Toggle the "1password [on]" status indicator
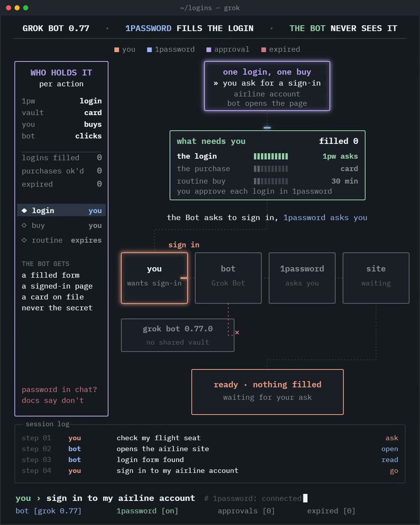The height and width of the screenshot is (525, 420). coord(147,511)
